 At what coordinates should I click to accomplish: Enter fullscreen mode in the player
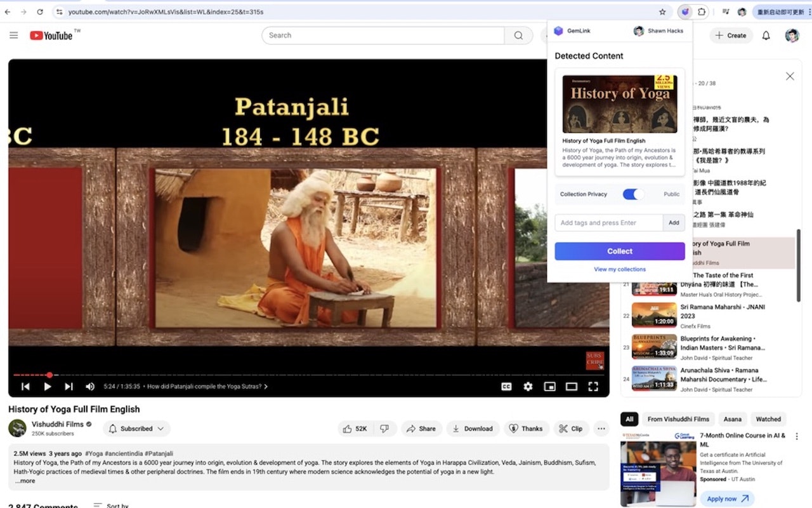pos(593,386)
